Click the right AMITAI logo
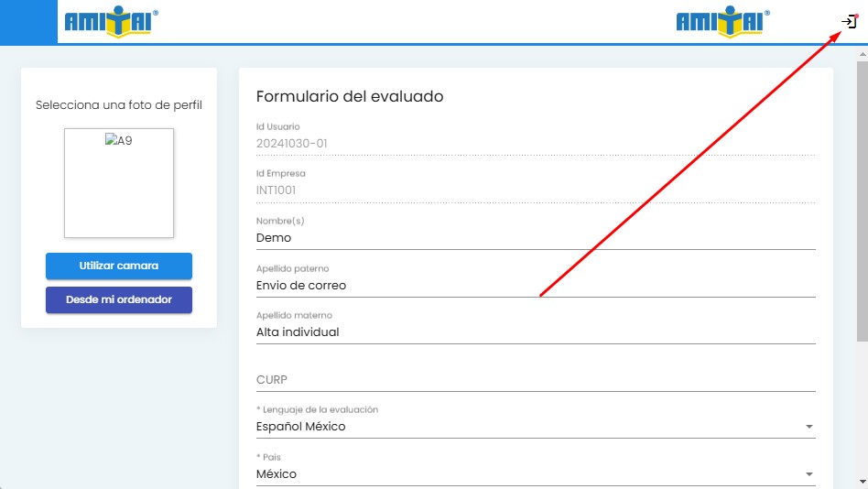This screenshot has width=868, height=489. click(x=722, y=22)
